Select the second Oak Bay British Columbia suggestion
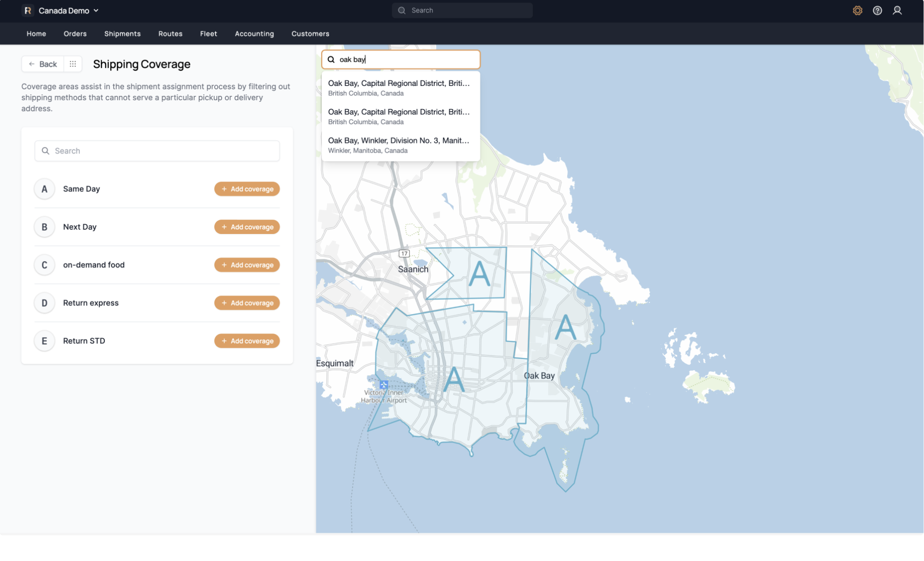Screen dimensions: 924x561 coord(400,117)
